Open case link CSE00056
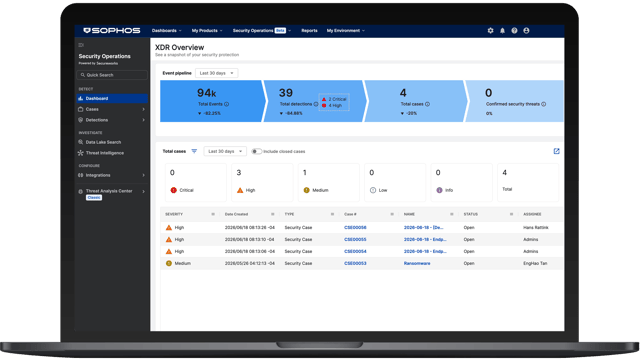 point(355,227)
